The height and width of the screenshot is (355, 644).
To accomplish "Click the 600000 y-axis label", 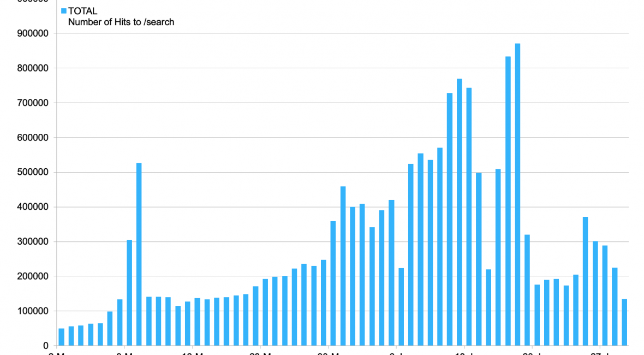I will pos(33,138).
